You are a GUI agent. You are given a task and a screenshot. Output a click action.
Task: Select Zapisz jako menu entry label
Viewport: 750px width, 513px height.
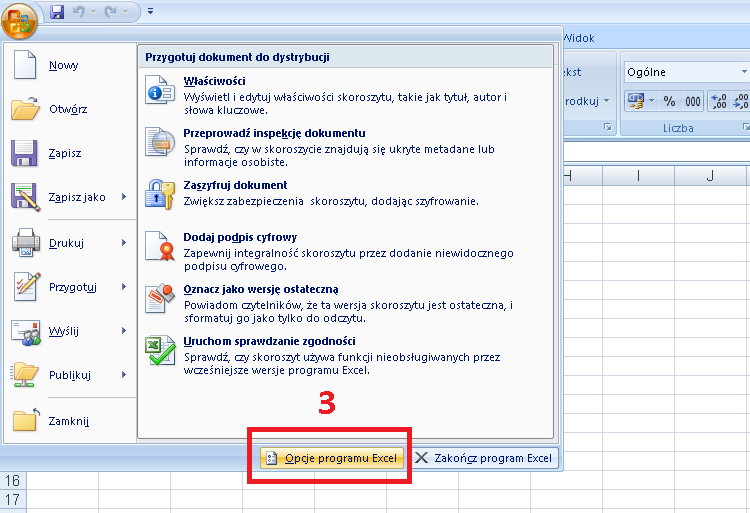coord(77,197)
